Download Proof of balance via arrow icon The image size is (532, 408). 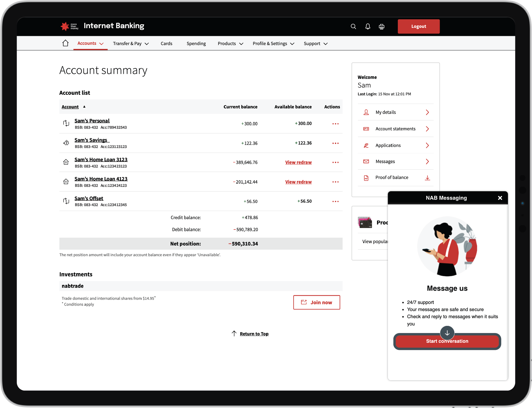tap(427, 178)
